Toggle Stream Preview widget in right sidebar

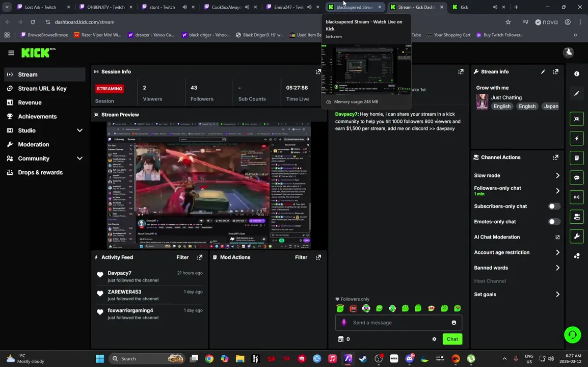pyautogui.click(x=577, y=119)
